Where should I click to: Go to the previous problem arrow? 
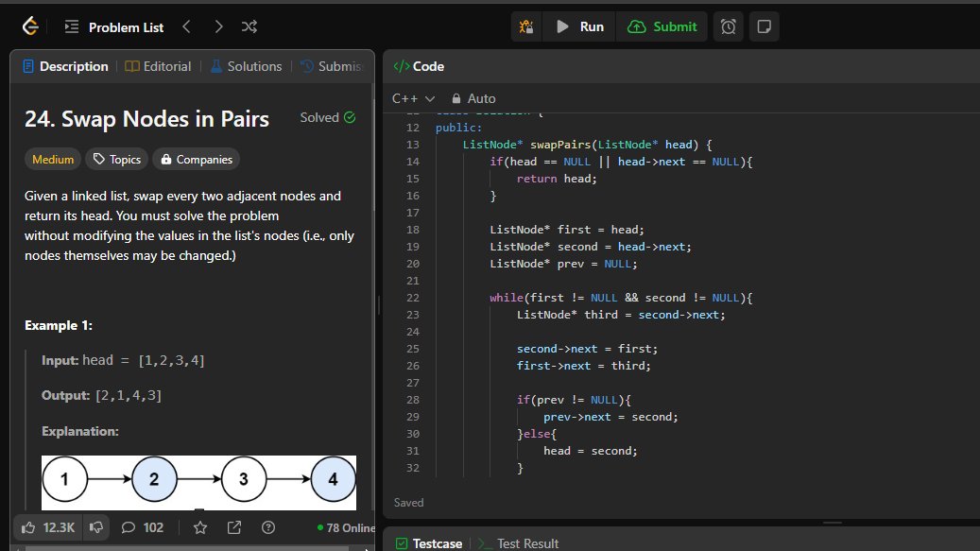click(186, 26)
